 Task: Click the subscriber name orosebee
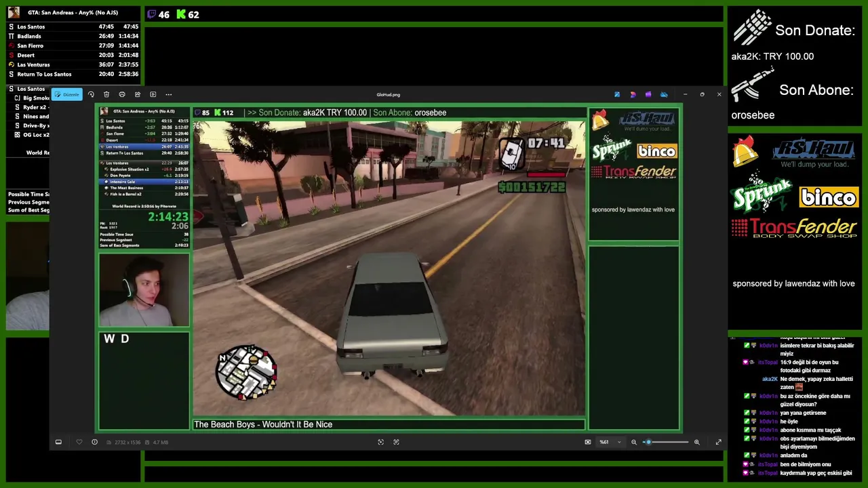753,115
